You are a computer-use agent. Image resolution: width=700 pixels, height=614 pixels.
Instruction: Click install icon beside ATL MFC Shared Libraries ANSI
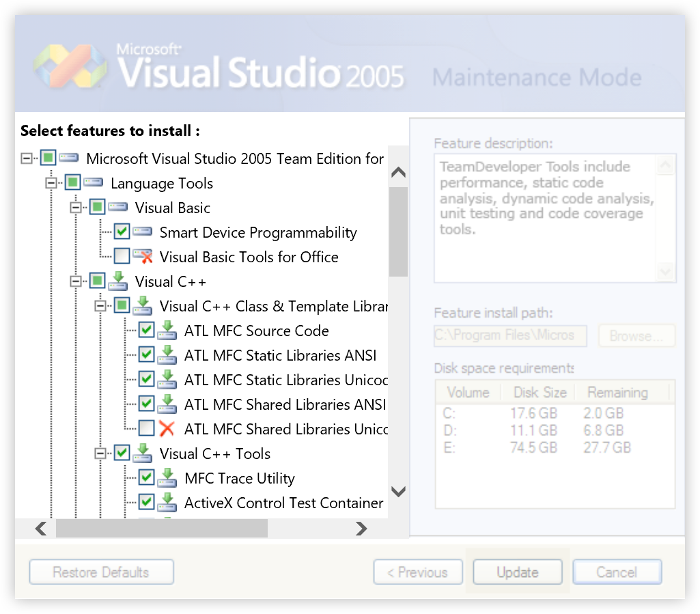coord(167,403)
